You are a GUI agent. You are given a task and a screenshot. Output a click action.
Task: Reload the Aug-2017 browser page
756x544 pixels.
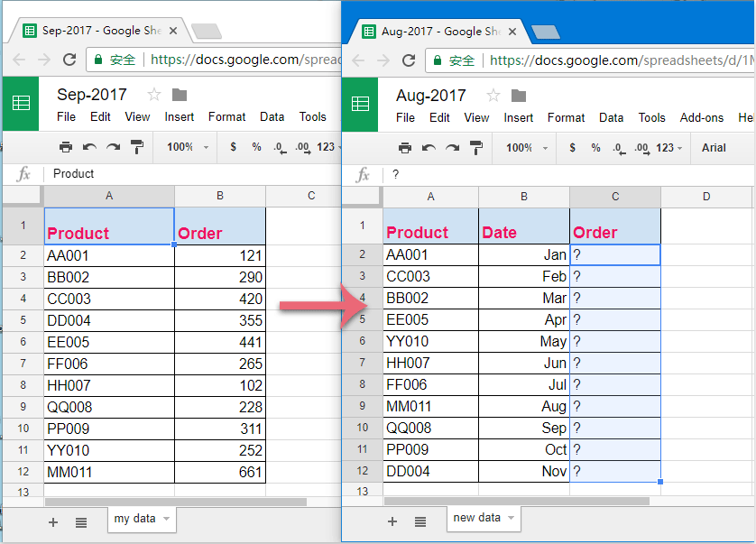(409, 60)
